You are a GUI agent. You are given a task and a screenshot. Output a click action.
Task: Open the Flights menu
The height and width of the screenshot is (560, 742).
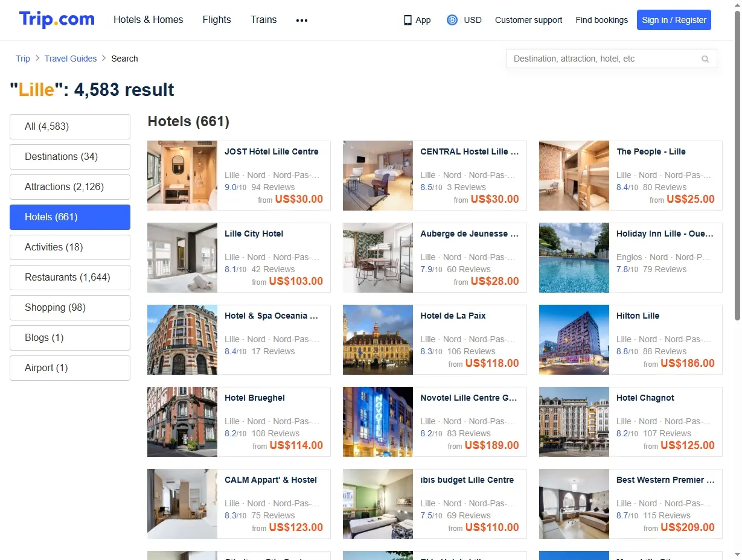(x=217, y=19)
